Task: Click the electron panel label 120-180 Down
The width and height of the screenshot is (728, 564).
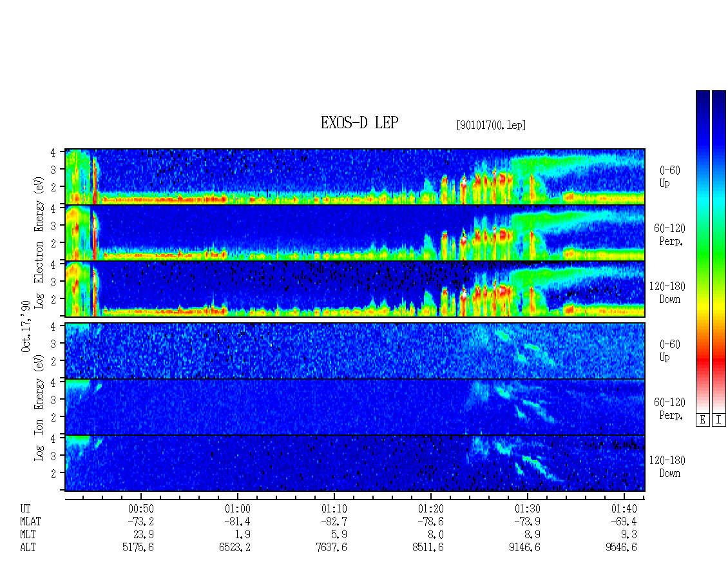Action: coord(667,293)
